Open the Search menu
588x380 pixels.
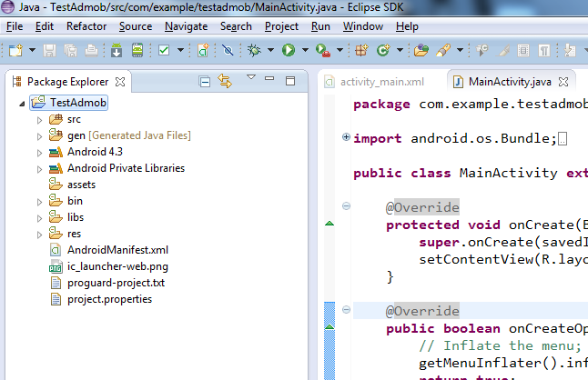[236, 26]
